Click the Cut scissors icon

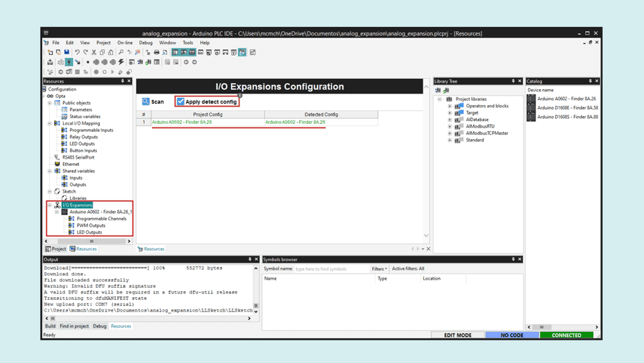(x=94, y=52)
